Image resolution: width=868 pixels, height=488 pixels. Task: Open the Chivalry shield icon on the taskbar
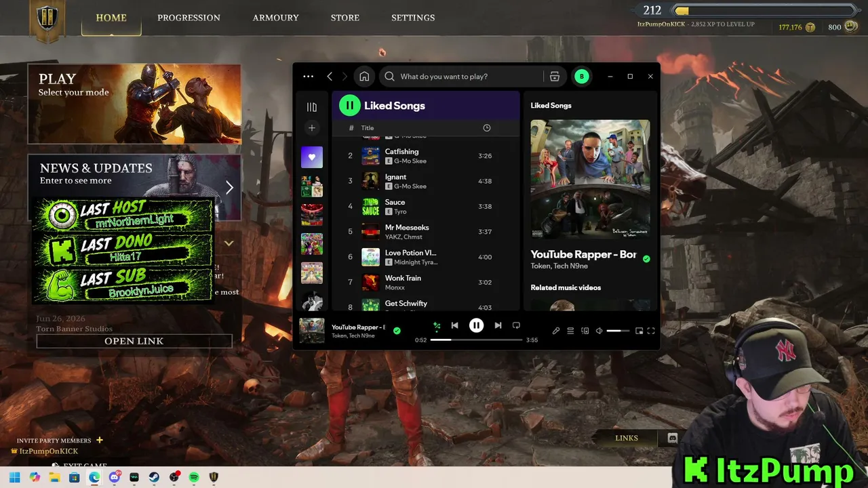click(x=214, y=477)
